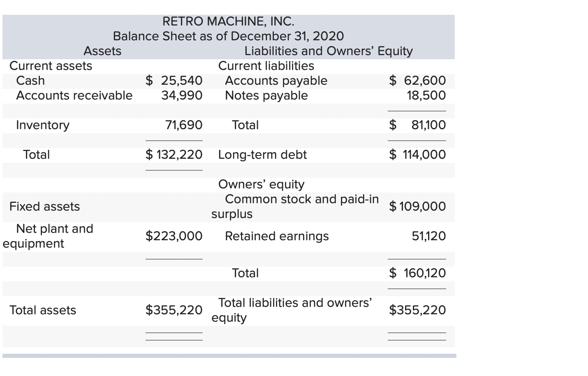Click the Liabilities and Owners' Equity header

(x=328, y=51)
